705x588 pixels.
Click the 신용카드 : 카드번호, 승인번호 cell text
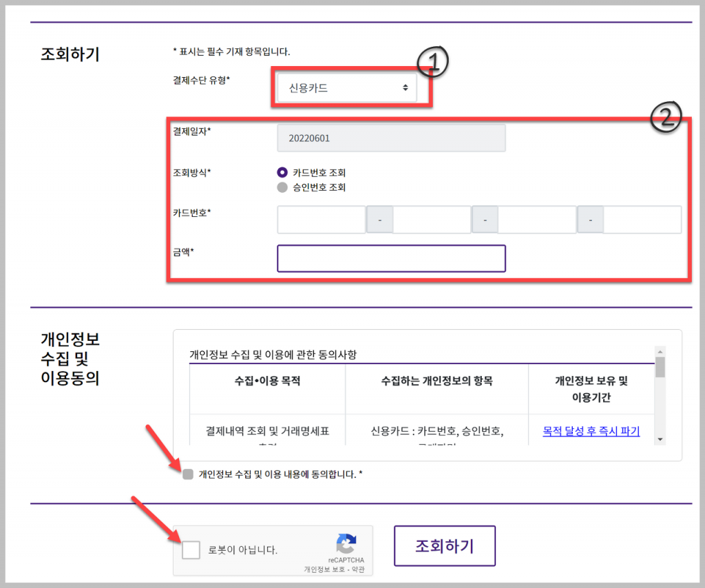coord(437,431)
